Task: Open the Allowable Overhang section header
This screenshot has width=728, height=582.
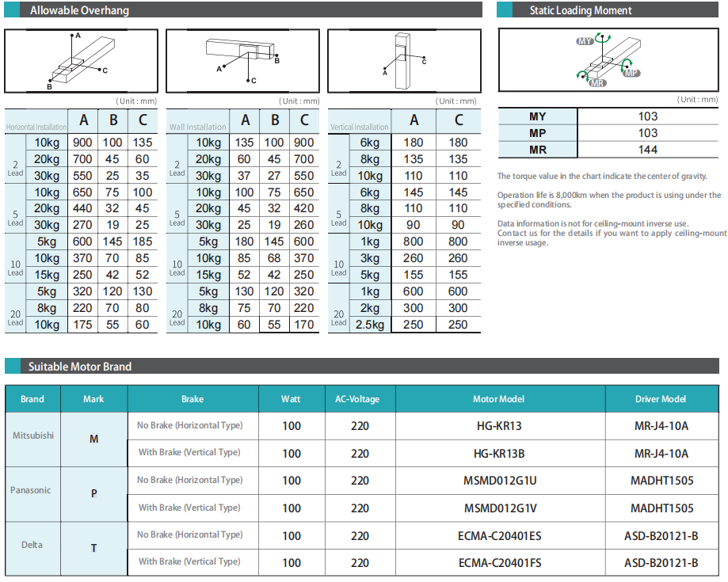Action: [x=79, y=10]
